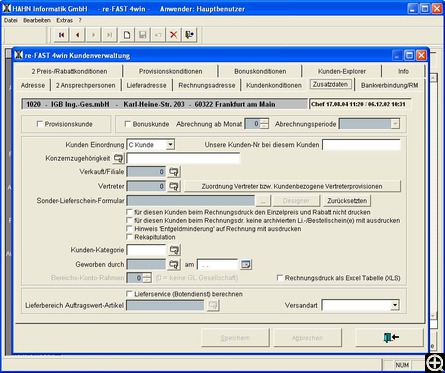Click the Abbrechen button
The image size is (445, 373).
(x=307, y=338)
